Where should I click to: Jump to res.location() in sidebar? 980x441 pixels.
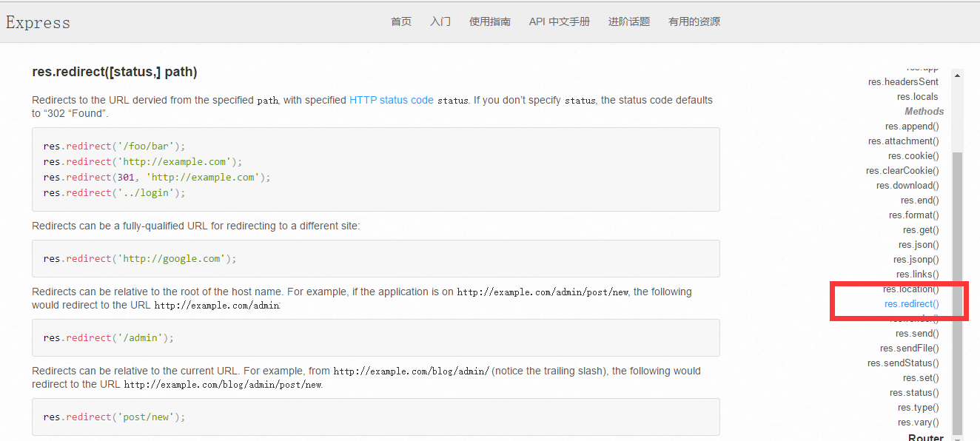point(911,289)
